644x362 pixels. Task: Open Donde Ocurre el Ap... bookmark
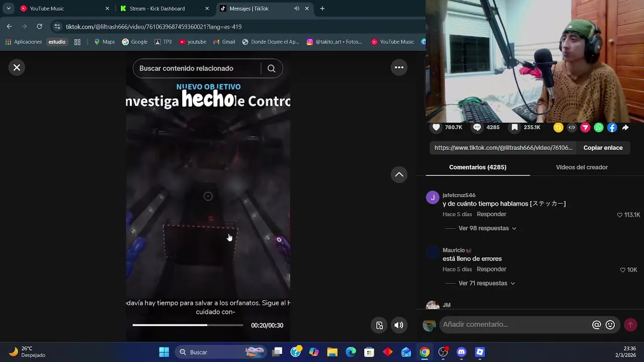tap(270, 42)
